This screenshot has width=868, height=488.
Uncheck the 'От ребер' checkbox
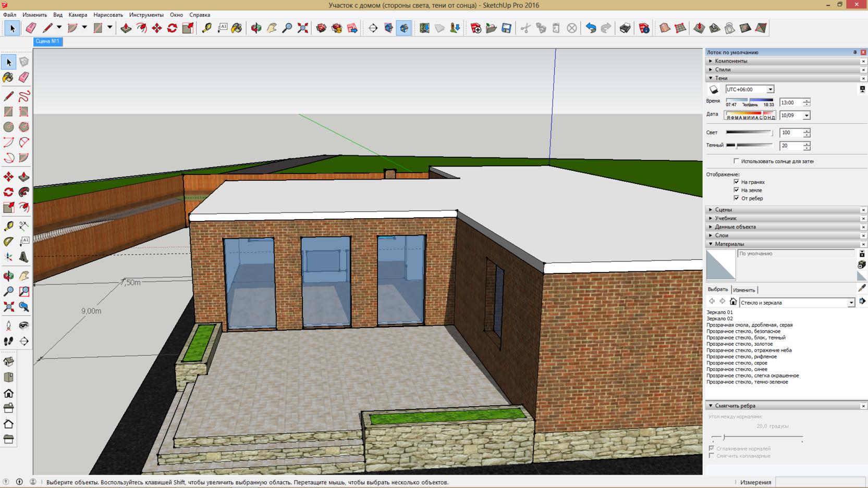click(x=736, y=198)
